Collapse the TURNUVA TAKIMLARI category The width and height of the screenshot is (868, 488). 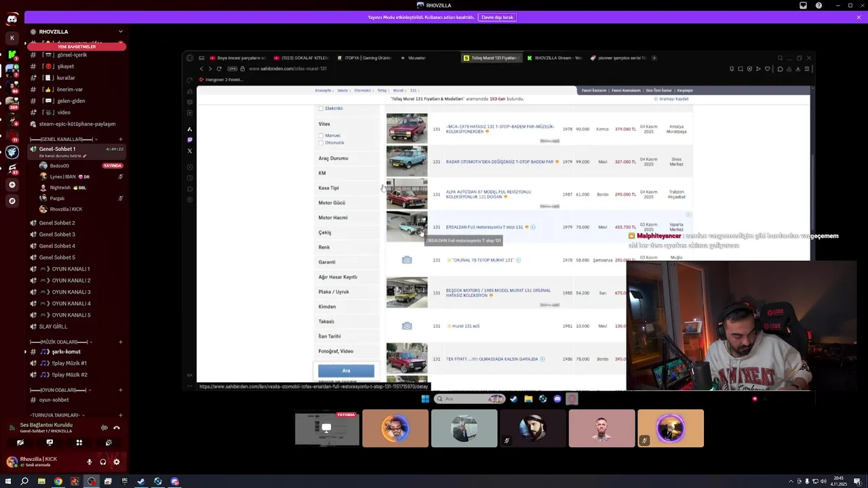(x=58, y=415)
